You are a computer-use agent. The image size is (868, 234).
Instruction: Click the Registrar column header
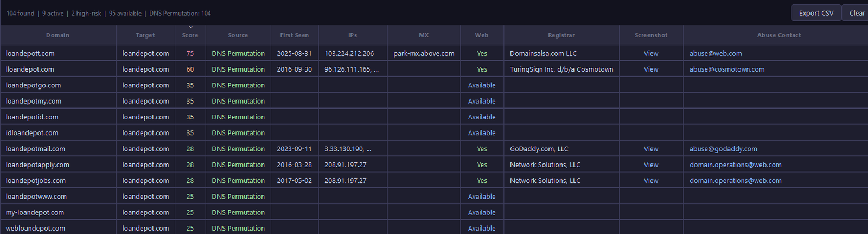tap(561, 35)
